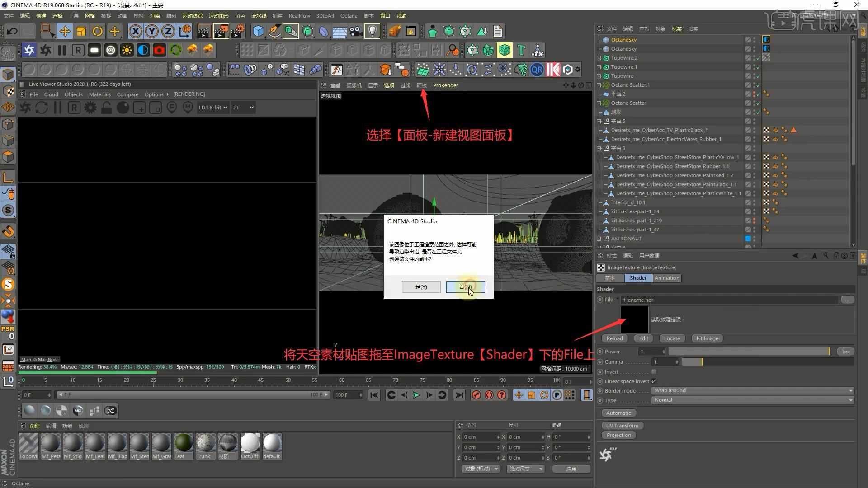Click the filename.hdr file field
The width and height of the screenshot is (868, 488).
(x=729, y=300)
